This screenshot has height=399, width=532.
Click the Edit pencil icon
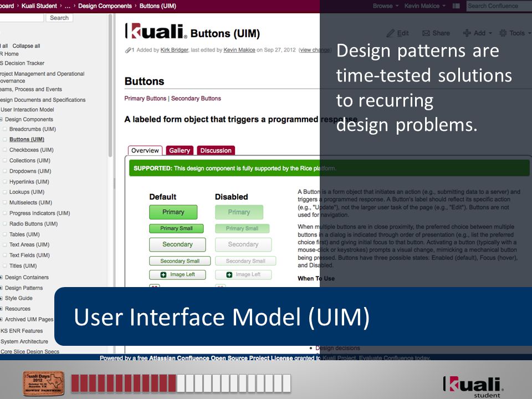tap(391, 33)
